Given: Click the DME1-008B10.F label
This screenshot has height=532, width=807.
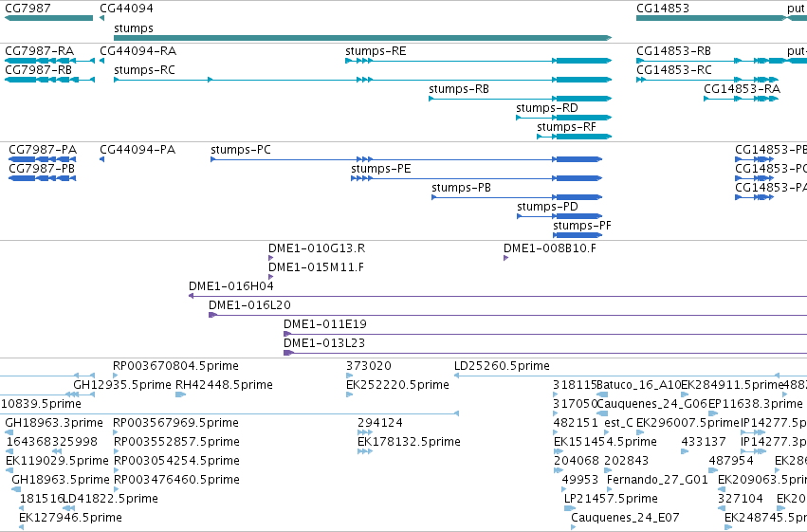Looking at the screenshot, I should 550,248.
